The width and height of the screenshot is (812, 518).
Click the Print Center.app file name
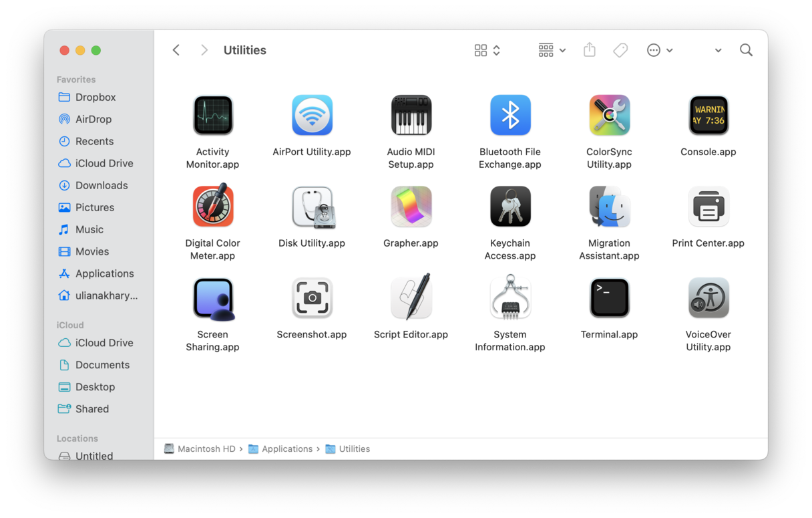click(708, 243)
